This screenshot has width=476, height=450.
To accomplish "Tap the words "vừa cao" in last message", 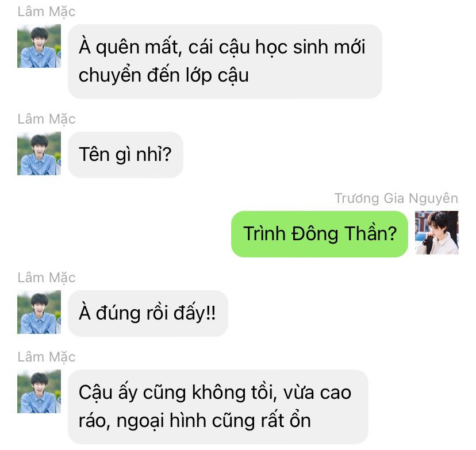I will [x=317, y=393].
